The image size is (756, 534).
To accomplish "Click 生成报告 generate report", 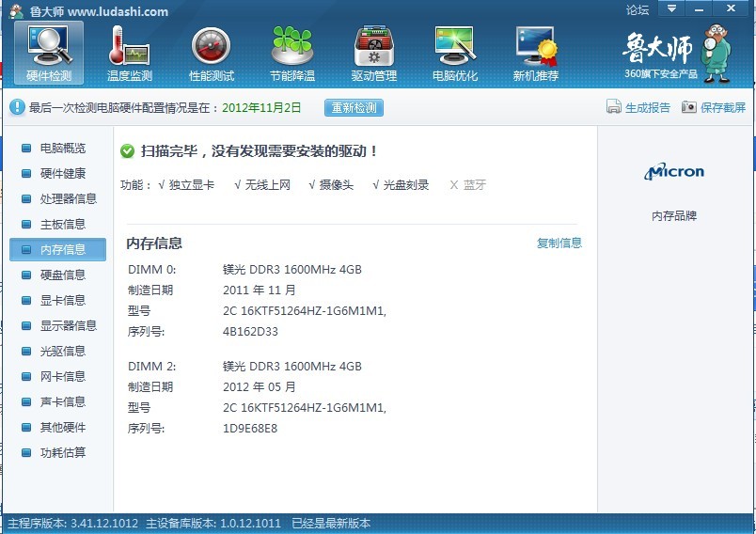I will tap(648, 107).
